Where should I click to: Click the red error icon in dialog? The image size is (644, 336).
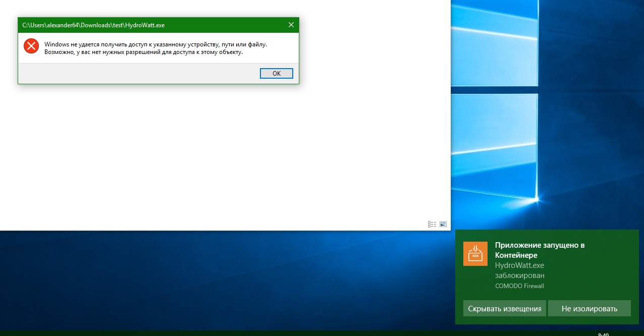click(x=31, y=46)
